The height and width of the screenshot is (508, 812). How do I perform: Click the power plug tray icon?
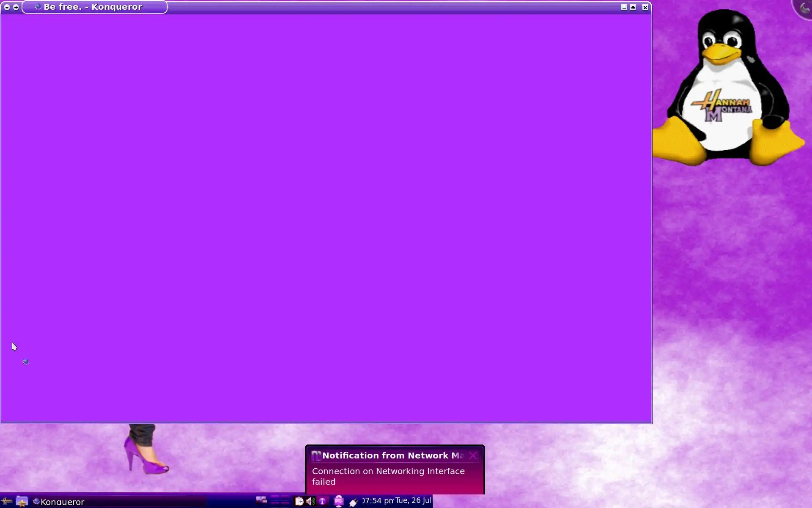354,502
